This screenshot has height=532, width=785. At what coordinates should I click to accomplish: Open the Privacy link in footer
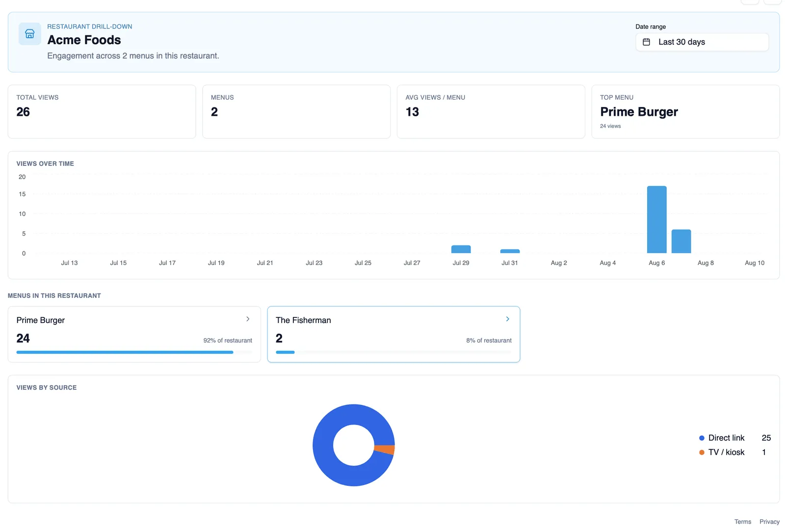click(x=769, y=522)
